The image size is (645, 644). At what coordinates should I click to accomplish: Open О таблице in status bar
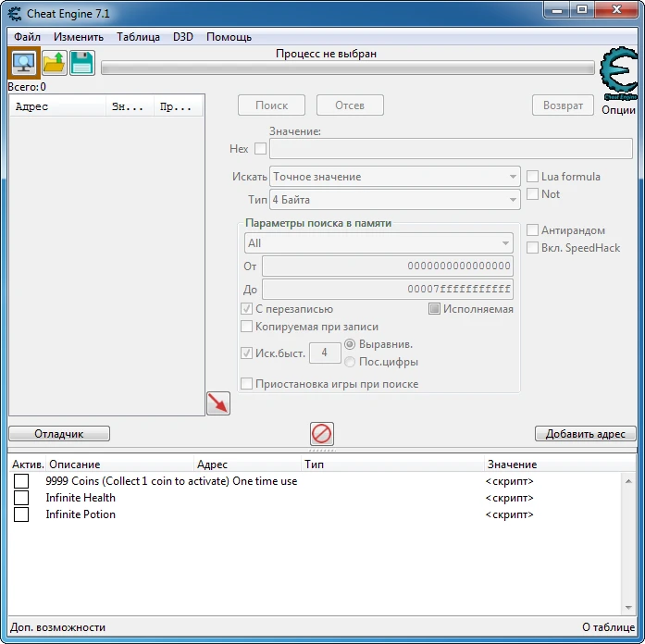tap(608, 627)
